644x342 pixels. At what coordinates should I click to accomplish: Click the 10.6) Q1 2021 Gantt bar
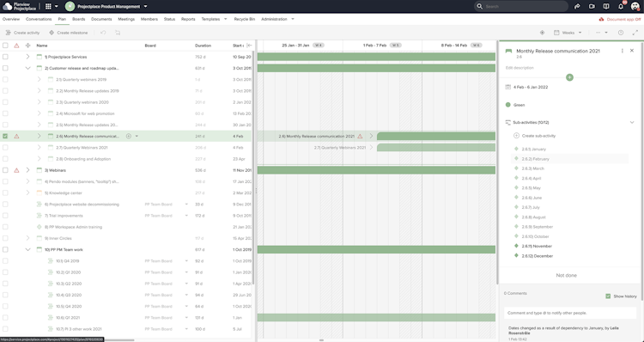point(376,317)
